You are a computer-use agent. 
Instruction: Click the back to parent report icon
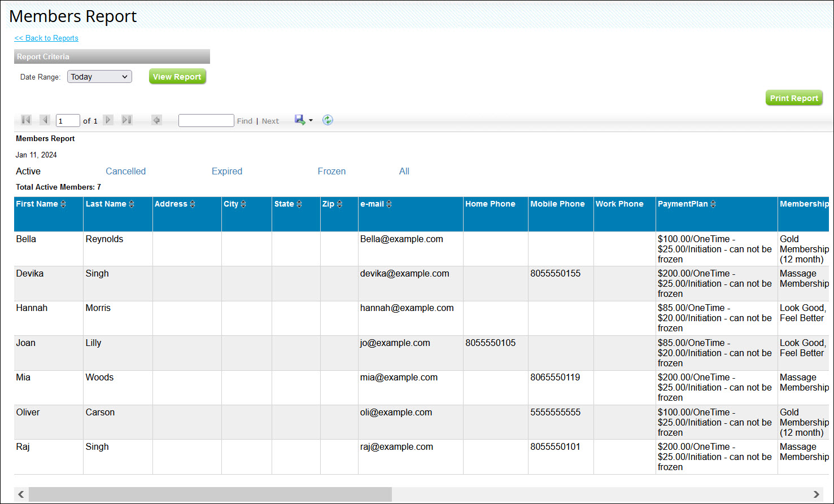point(157,120)
